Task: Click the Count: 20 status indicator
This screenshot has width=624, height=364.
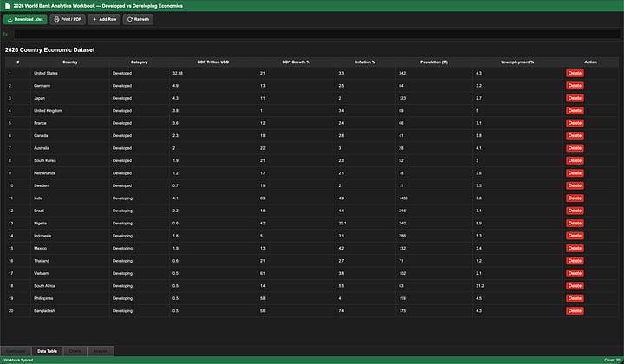Action: click(x=612, y=360)
